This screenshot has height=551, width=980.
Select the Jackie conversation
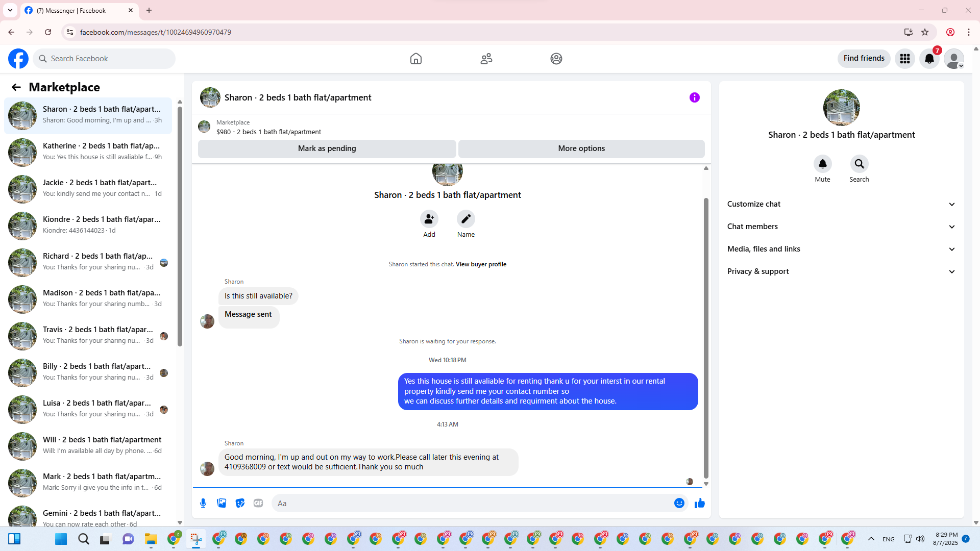tap(88, 188)
